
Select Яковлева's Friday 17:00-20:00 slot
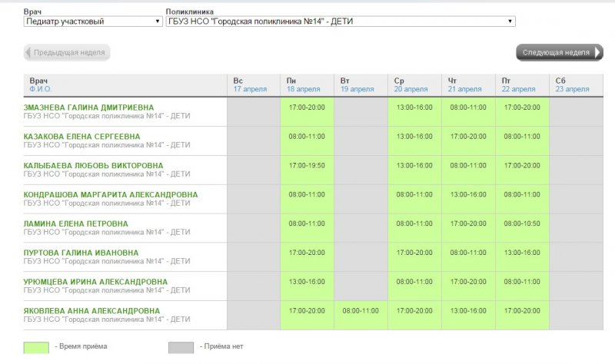(522, 315)
